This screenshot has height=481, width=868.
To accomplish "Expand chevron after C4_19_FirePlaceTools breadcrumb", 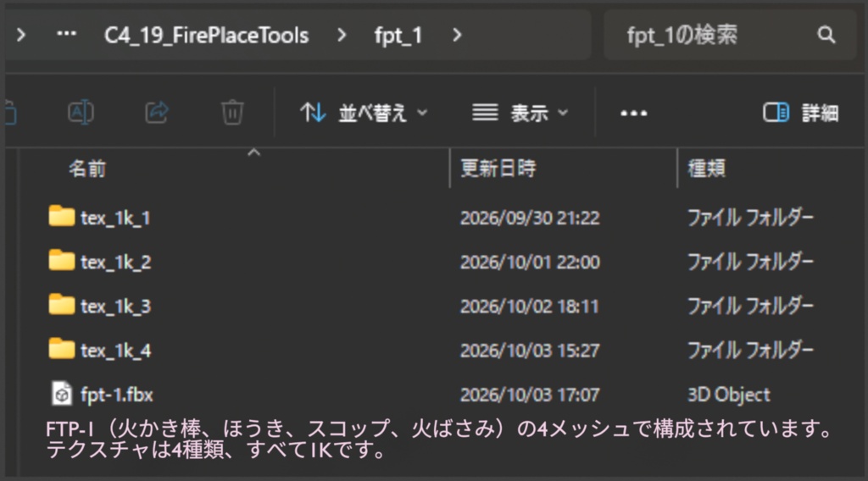I will click(342, 36).
